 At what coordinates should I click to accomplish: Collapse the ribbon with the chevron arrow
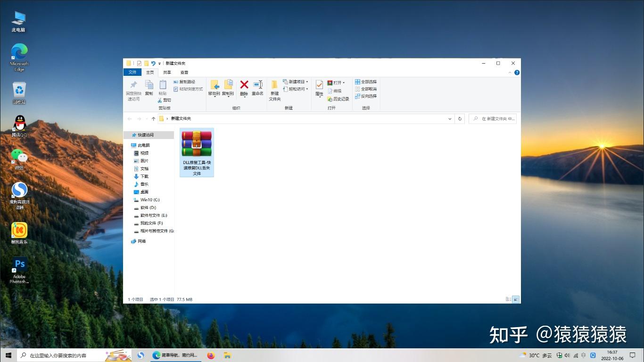pos(510,73)
